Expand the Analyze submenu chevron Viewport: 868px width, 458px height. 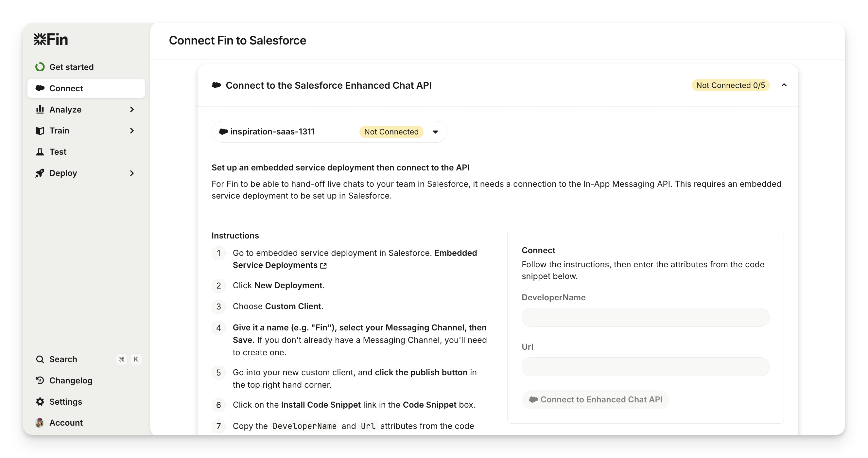click(132, 110)
